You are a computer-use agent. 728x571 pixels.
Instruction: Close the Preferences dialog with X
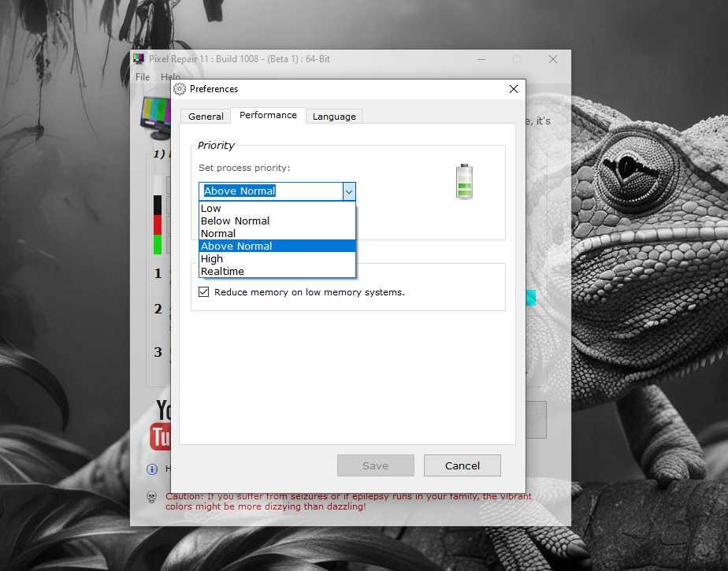tap(514, 89)
